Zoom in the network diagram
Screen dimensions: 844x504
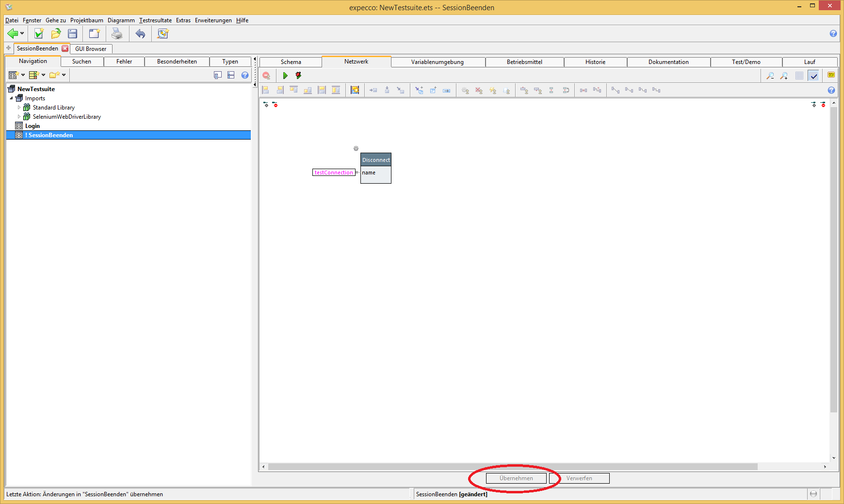(784, 76)
